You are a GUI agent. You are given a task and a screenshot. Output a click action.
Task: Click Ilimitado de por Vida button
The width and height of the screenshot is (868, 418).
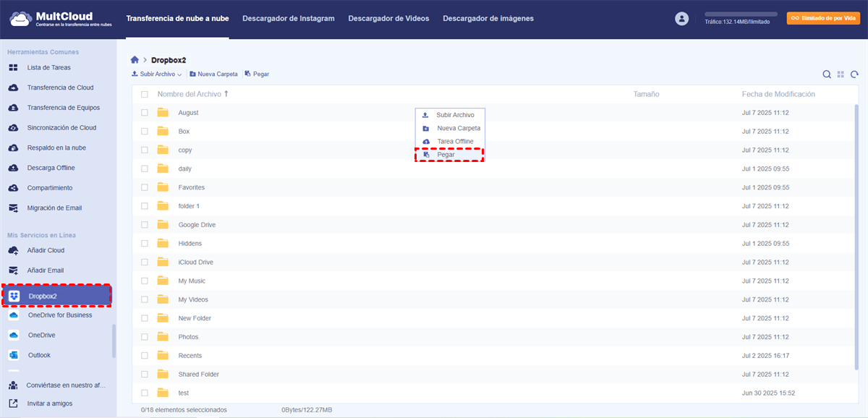pyautogui.click(x=824, y=18)
